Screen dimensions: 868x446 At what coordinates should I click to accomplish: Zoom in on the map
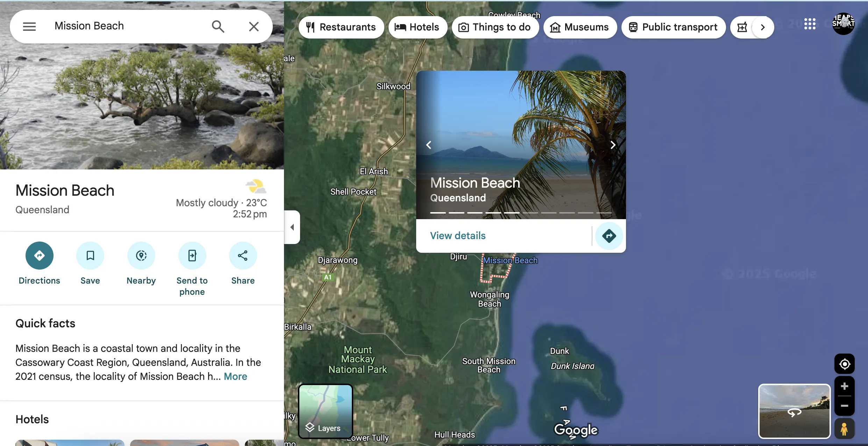tap(845, 386)
